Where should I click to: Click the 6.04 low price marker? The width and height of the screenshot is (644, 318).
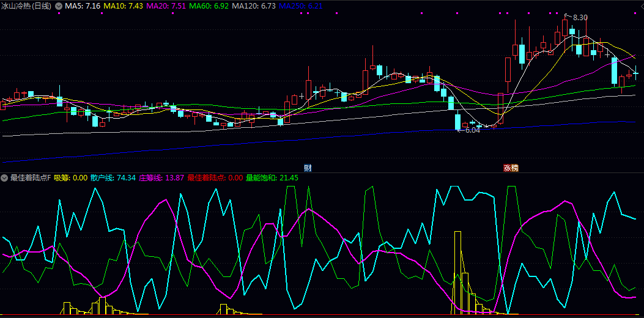pyautogui.click(x=472, y=130)
